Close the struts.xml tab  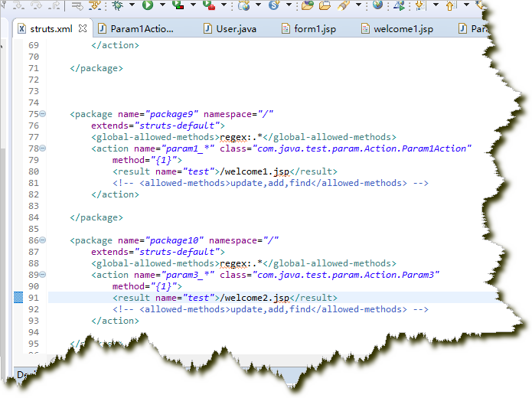pos(83,28)
